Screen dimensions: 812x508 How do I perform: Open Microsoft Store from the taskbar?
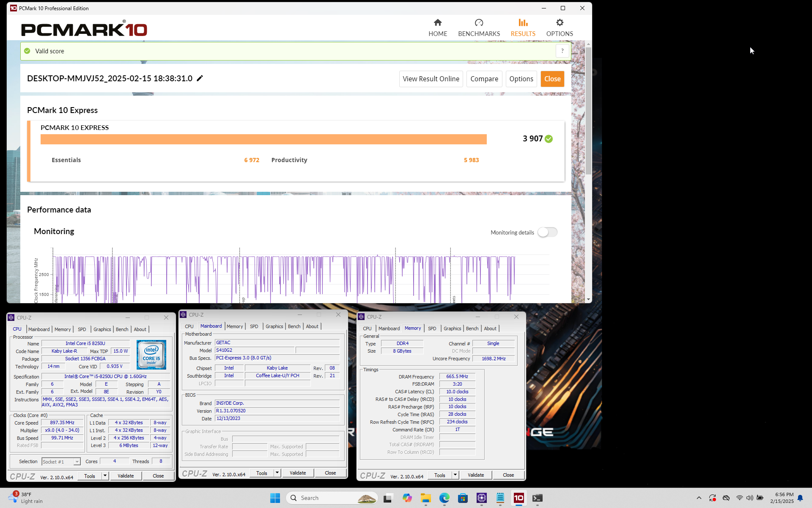(x=463, y=498)
